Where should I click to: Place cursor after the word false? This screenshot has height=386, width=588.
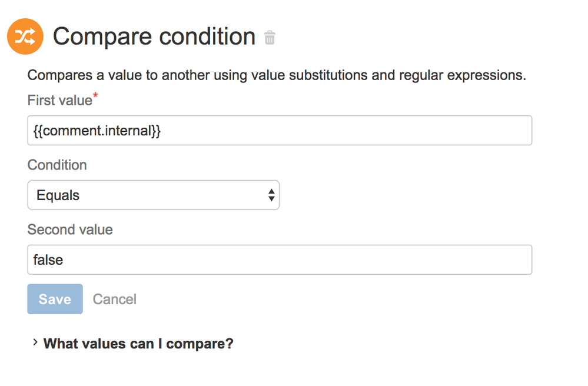point(64,259)
